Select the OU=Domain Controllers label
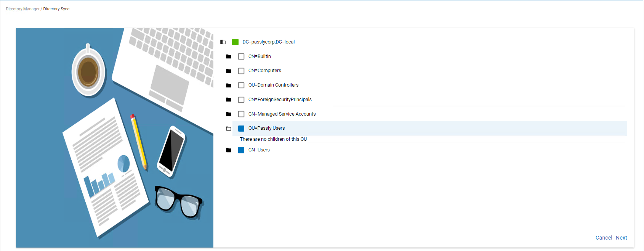Screen dimensions: 644x251 coord(273,85)
